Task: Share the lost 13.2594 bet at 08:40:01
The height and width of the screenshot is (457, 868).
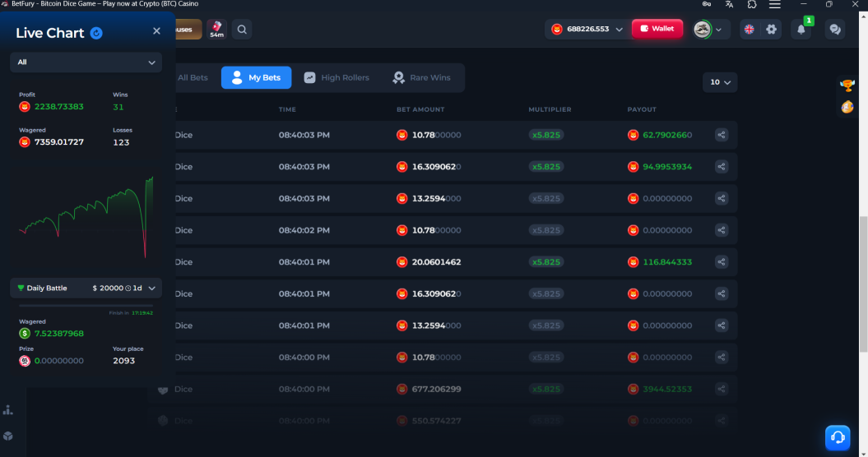Action: tap(722, 325)
